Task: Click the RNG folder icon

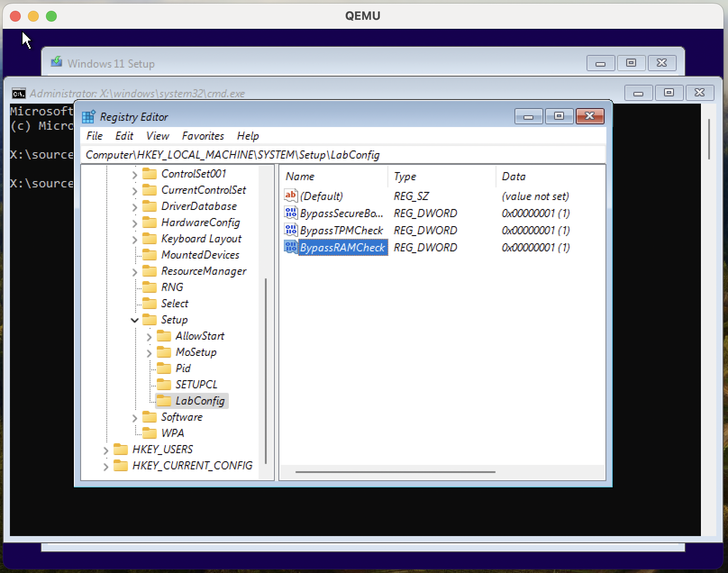Action: pyautogui.click(x=150, y=287)
